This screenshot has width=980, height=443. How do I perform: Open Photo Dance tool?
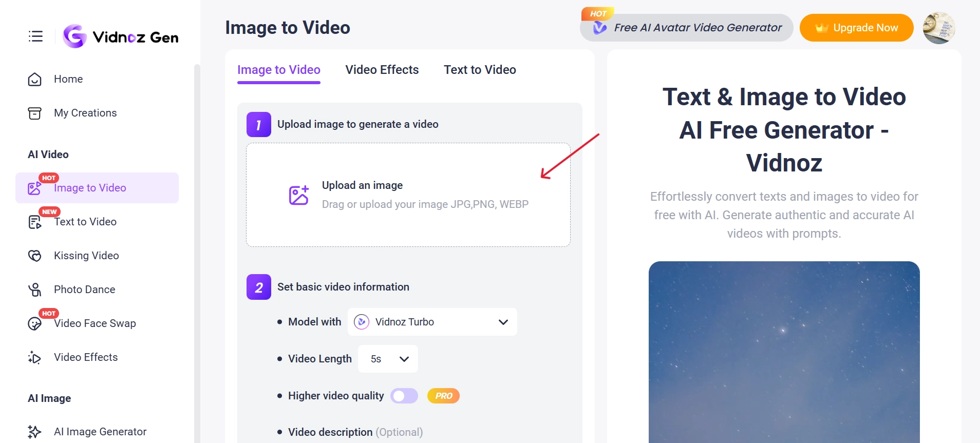point(84,290)
